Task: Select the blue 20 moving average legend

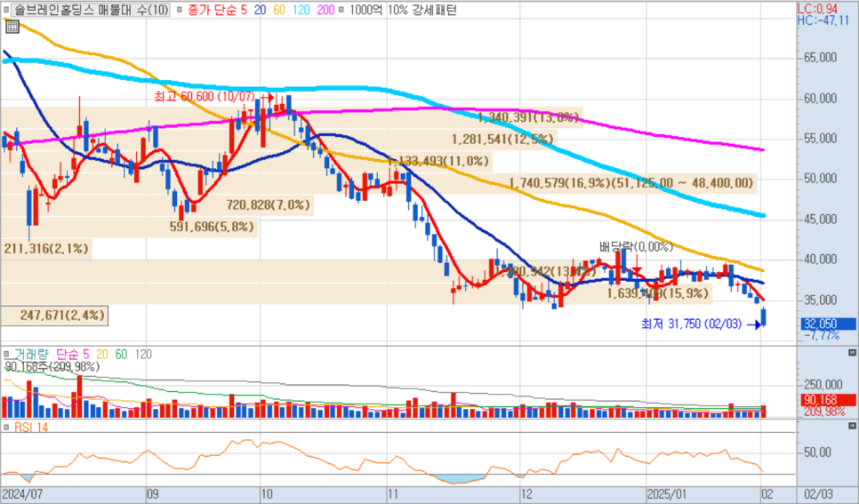Action: [261, 10]
